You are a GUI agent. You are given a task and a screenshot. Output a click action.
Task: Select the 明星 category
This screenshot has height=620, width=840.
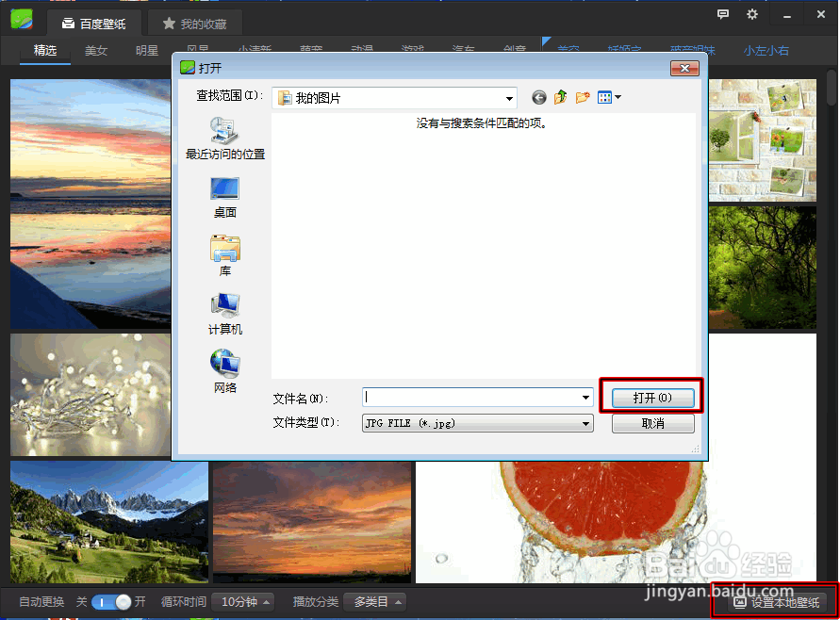coord(147,51)
